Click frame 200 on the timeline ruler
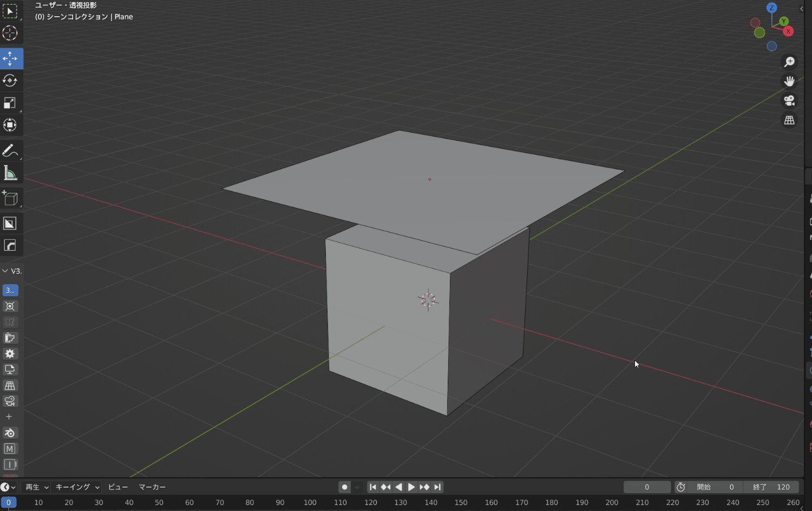The height and width of the screenshot is (511, 812). click(612, 502)
